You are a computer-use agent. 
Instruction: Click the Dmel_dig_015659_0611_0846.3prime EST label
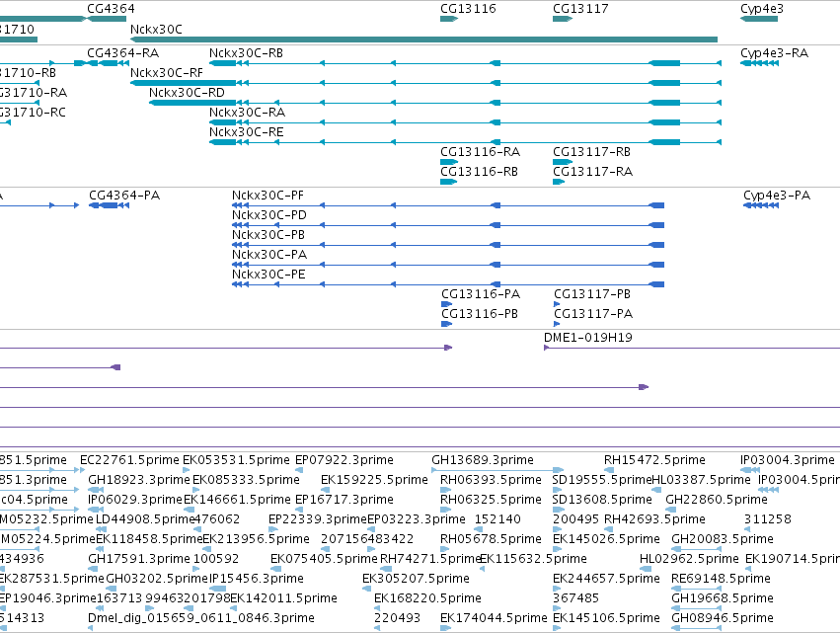coord(201,618)
